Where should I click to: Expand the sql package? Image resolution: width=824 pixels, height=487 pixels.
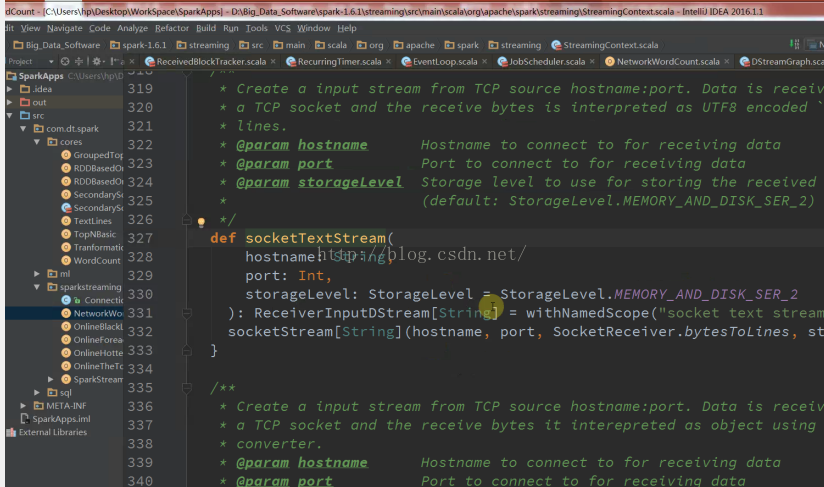(37, 392)
